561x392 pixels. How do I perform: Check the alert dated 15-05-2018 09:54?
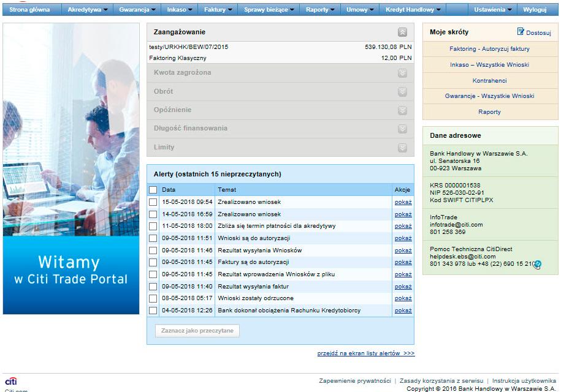pos(153,202)
